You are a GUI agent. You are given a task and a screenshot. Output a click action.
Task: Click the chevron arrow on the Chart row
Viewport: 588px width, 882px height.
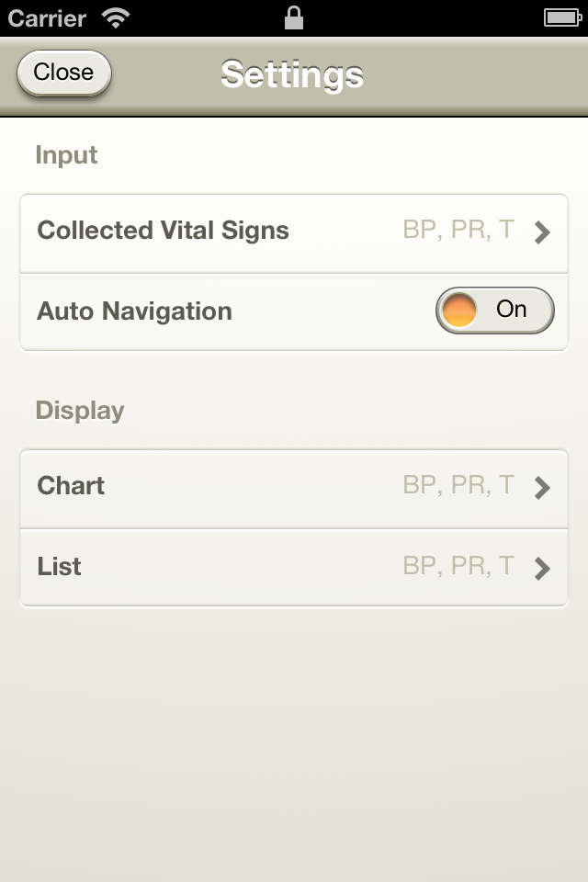point(542,488)
